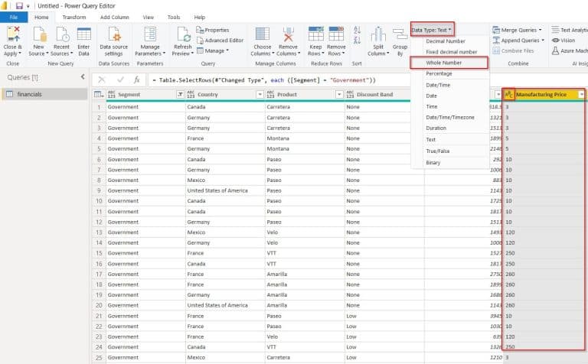This screenshot has width=588, height=364.
Task: Click the Close & Apply icon
Action: tap(14, 34)
